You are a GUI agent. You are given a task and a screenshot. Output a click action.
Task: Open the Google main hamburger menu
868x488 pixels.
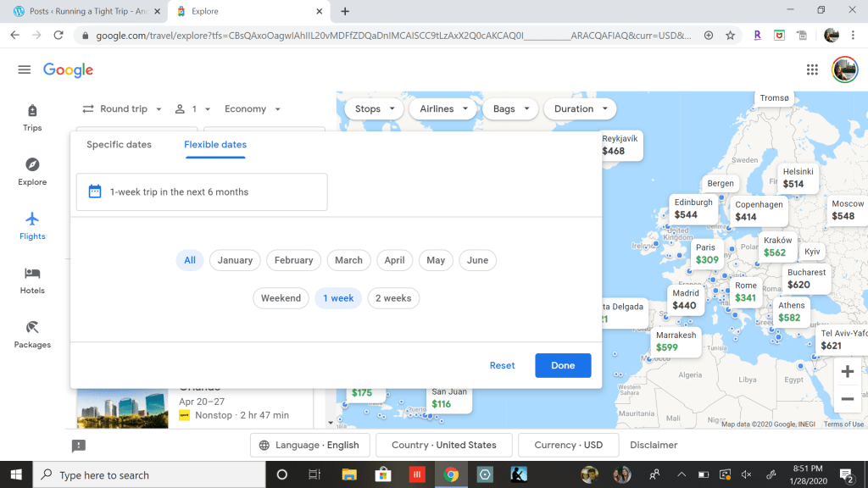point(24,69)
